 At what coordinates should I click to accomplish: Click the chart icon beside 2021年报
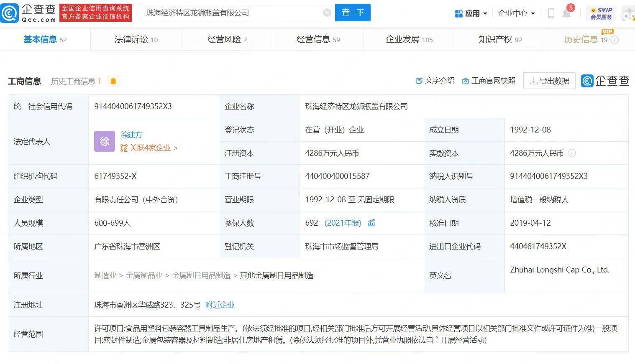tap(371, 223)
